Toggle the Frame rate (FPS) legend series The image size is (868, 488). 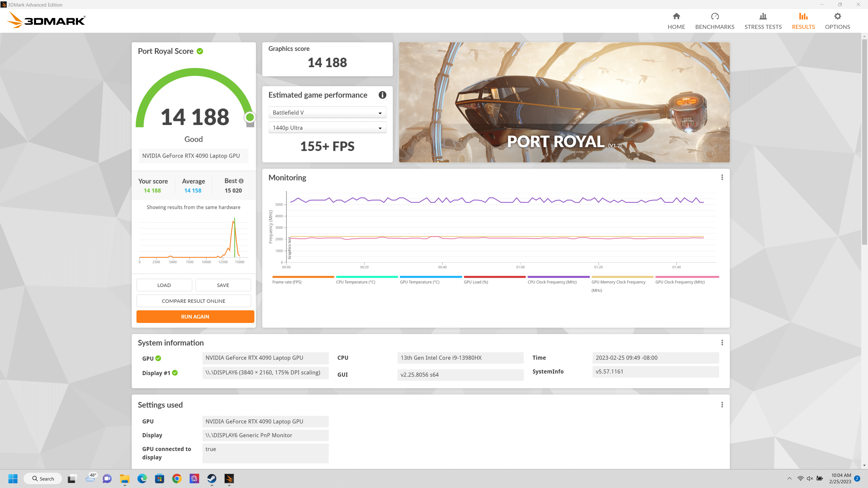[x=287, y=282]
